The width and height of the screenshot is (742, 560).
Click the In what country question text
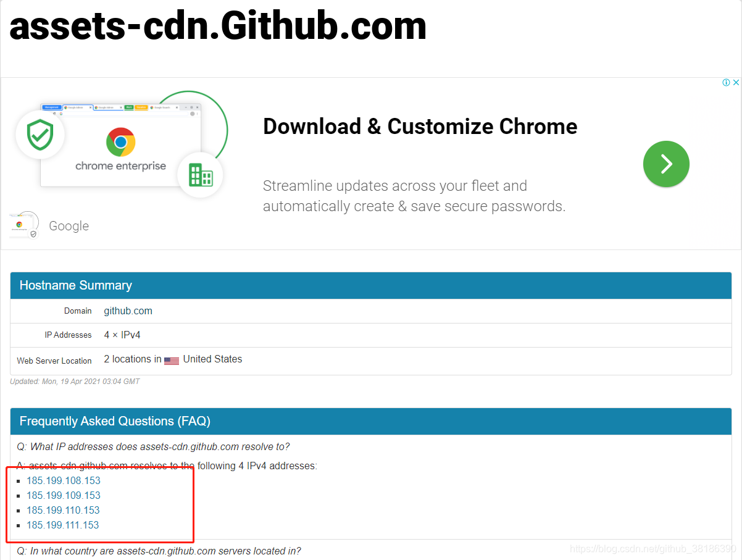coord(159,551)
